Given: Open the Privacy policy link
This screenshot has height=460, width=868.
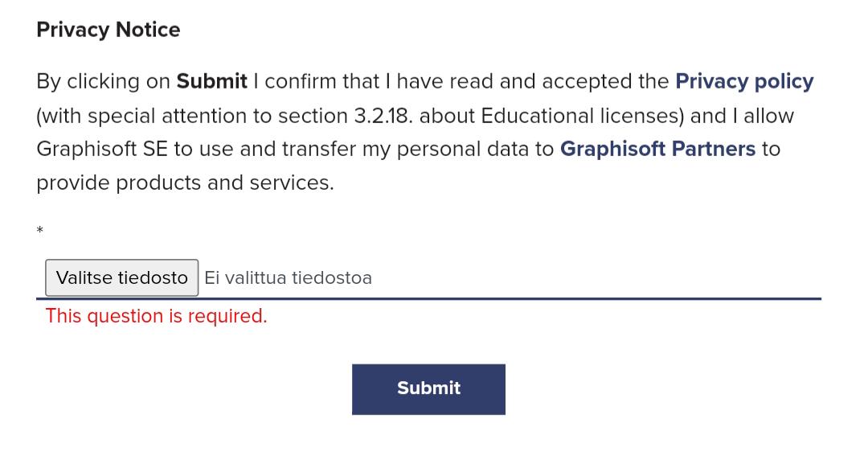Looking at the screenshot, I should [744, 82].
